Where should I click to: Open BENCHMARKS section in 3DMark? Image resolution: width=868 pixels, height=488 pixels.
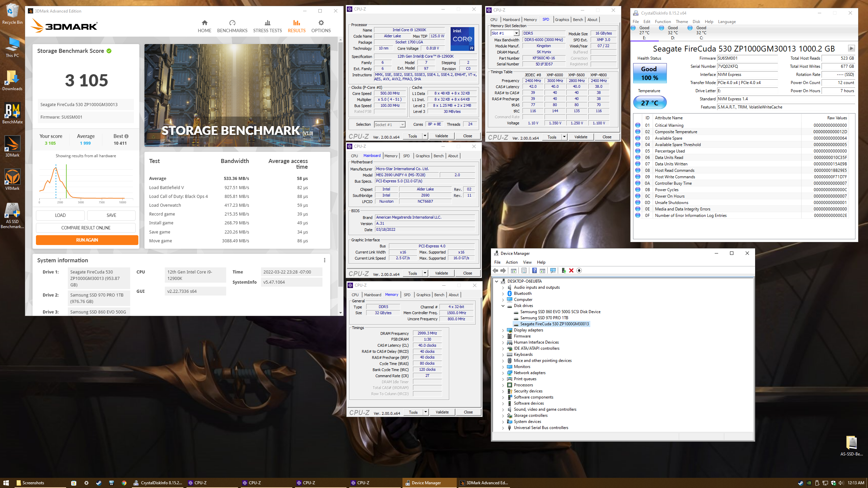[232, 26]
